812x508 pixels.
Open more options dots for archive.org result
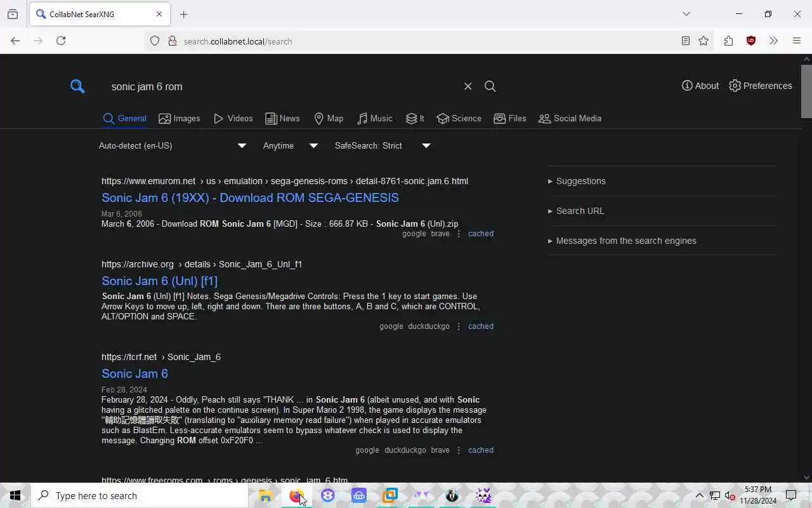(459, 326)
